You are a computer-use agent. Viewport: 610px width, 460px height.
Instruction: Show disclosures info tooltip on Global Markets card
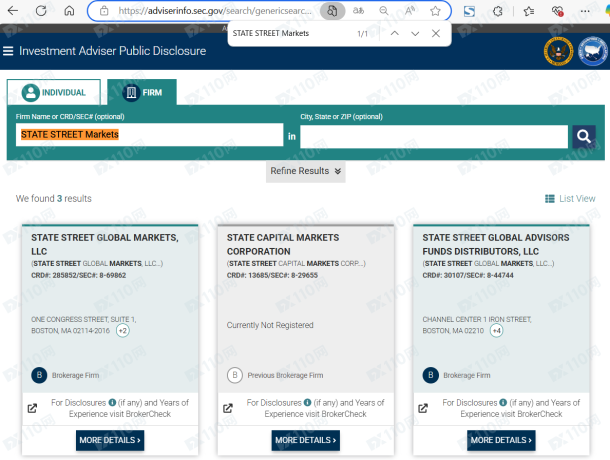click(x=112, y=402)
